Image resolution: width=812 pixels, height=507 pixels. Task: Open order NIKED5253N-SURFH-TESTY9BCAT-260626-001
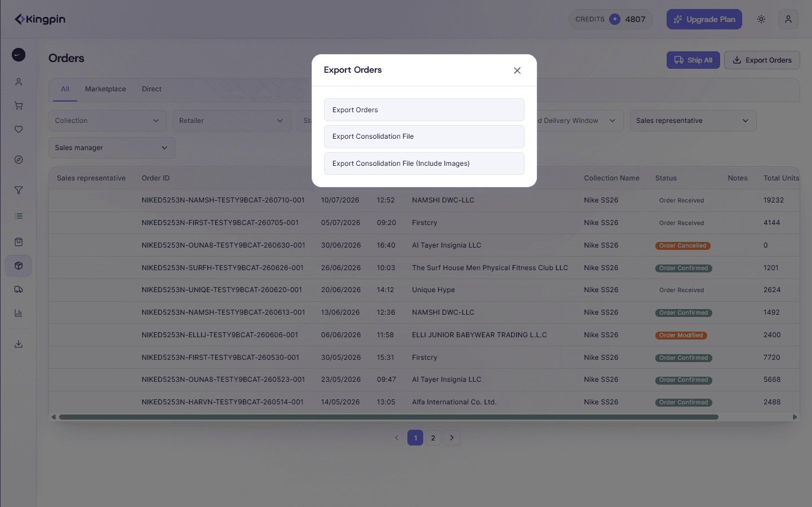(x=223, y=268)
